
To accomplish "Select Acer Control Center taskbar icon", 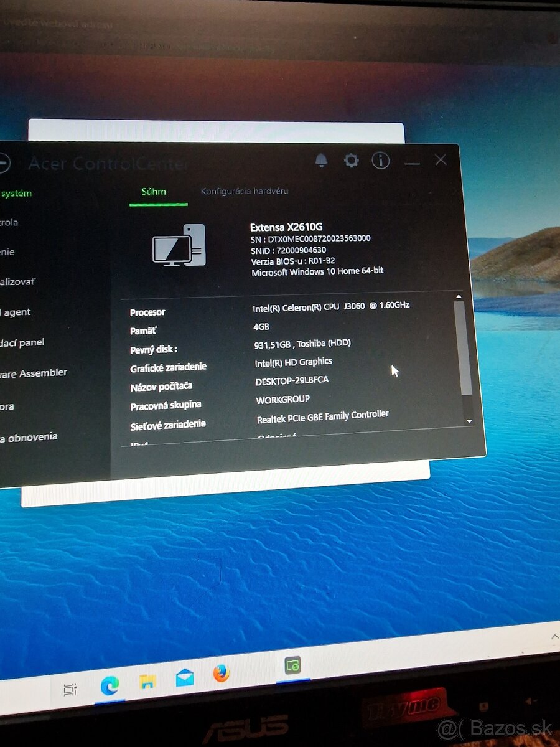I will [x=292, y=665].
